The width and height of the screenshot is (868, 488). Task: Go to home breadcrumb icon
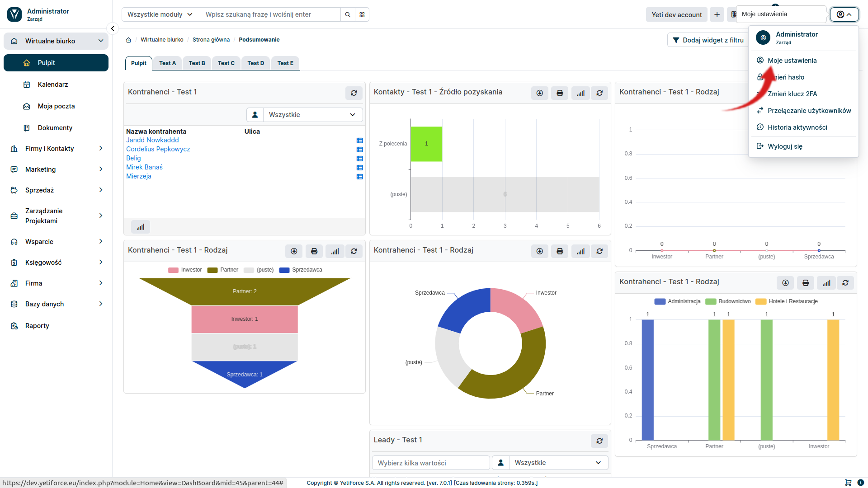128,40
